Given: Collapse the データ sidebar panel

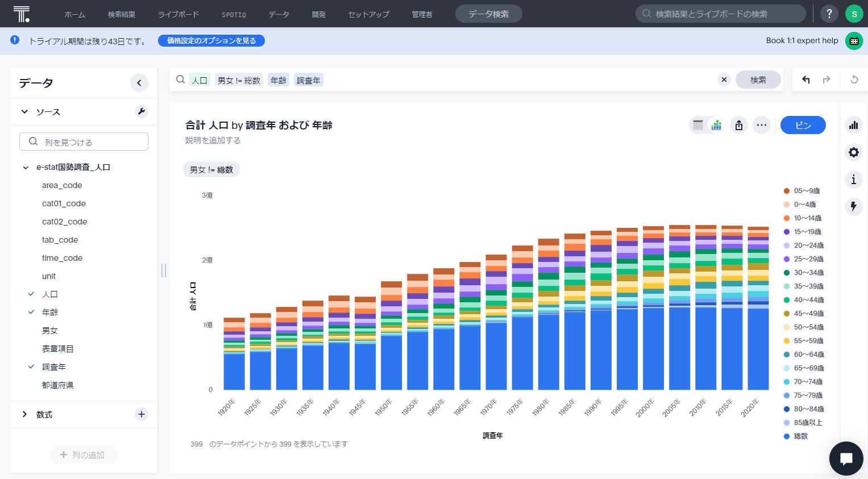Looking at the screenshot, I should point(139,83).
